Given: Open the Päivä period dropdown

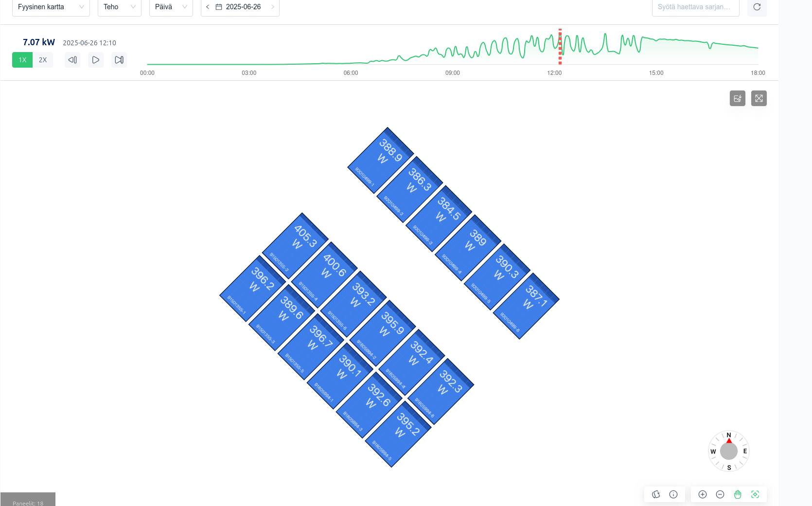Looking at the screenshot, I should click(x=171, y=7).
